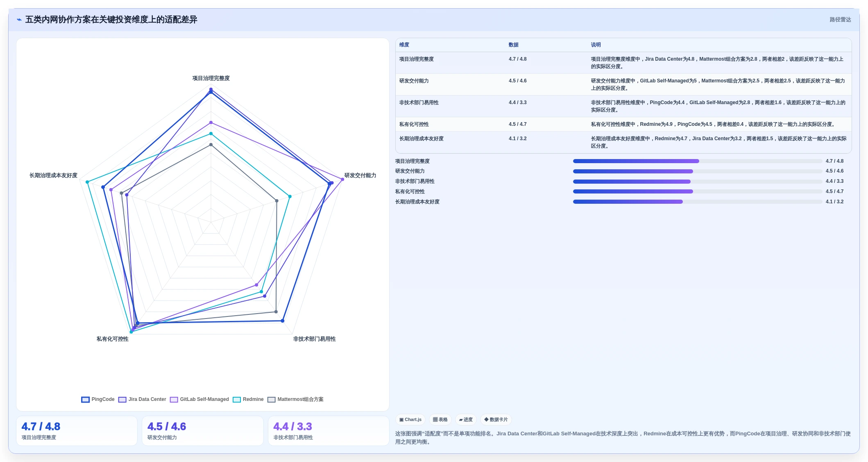Click the GitLab data point on 研发交付能力 axis
This screenshot has height=462, width=868.
click(x=342, y=180)
